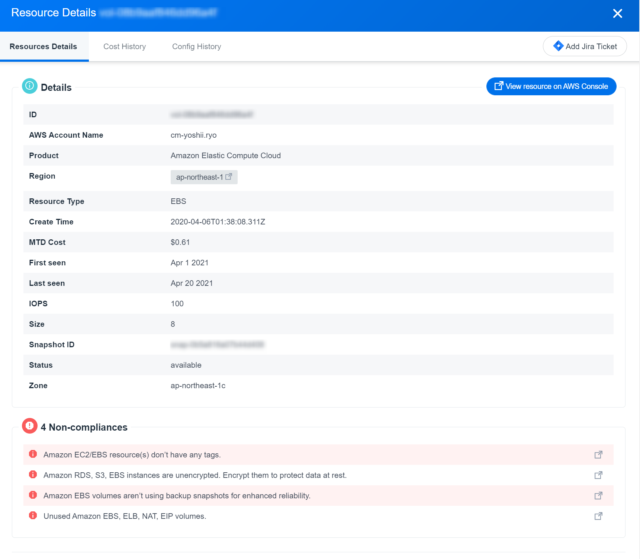Click the Size value 8
Image resolution: width=640 pixels, height=559 pixels.
tap(173, 324)
